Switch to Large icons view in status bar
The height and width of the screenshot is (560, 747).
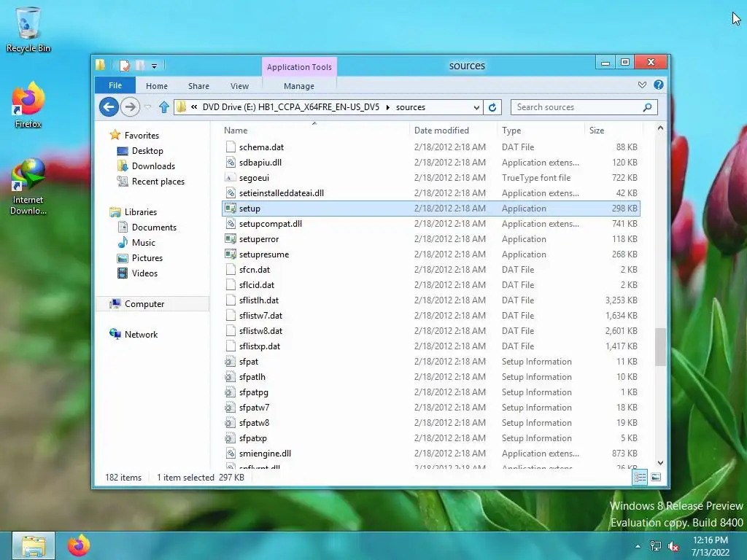pos(656,477)
